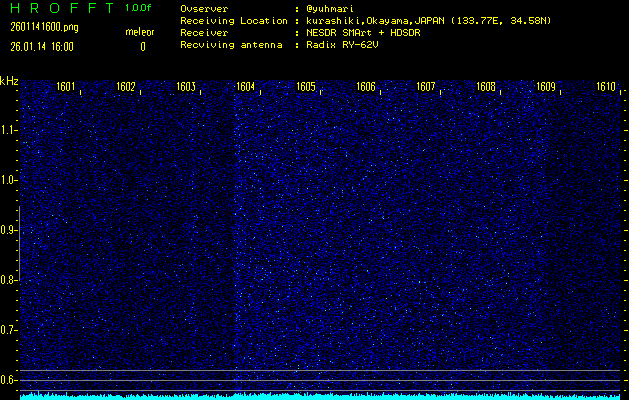Image resolution: width=629 pixels, height=400 pixels.
Task: Click the kHz axis unit label
Action: pyautogui.click(x=9, y=81)
